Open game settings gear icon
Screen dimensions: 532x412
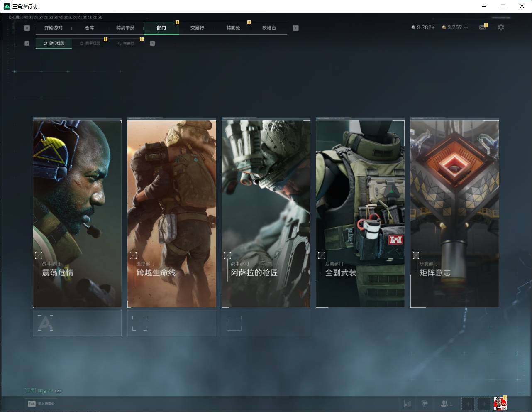pos(501,27)
